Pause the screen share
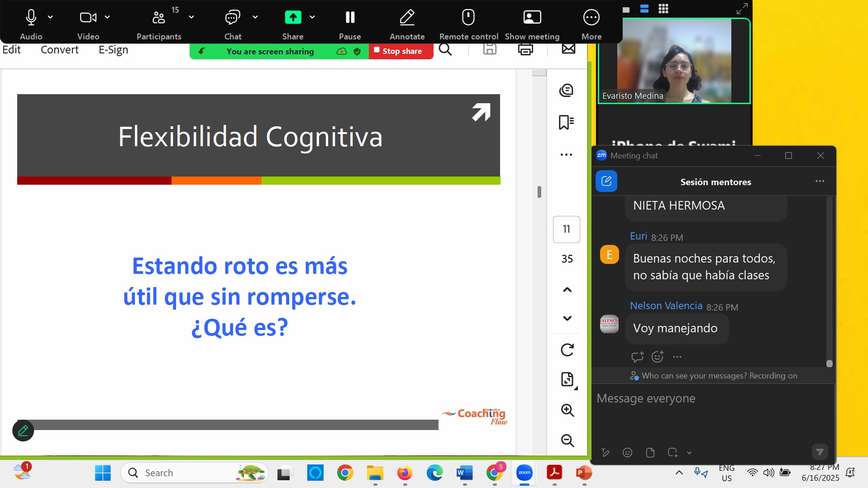 (350, 18)
